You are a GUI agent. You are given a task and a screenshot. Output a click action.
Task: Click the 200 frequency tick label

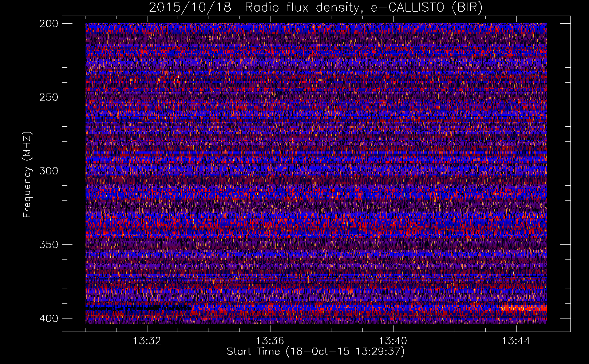click(x=48, y=24)
